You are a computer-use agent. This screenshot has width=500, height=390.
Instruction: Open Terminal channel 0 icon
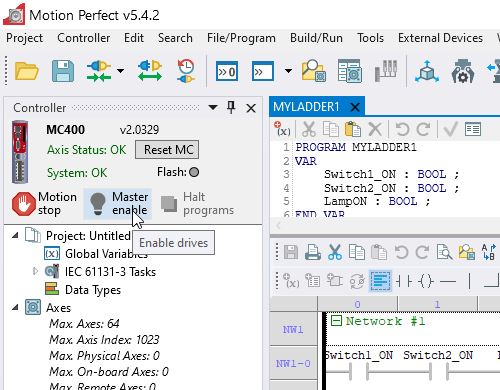(227, 71)
